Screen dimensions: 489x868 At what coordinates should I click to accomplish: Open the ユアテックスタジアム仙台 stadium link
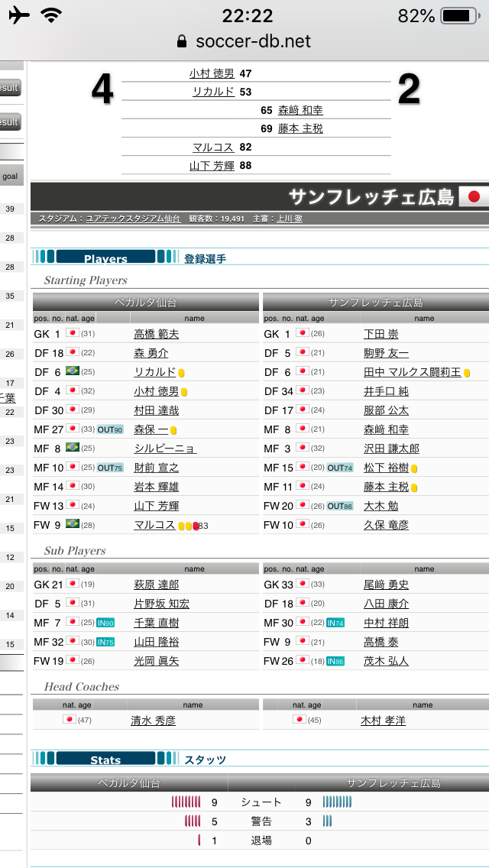133,219
